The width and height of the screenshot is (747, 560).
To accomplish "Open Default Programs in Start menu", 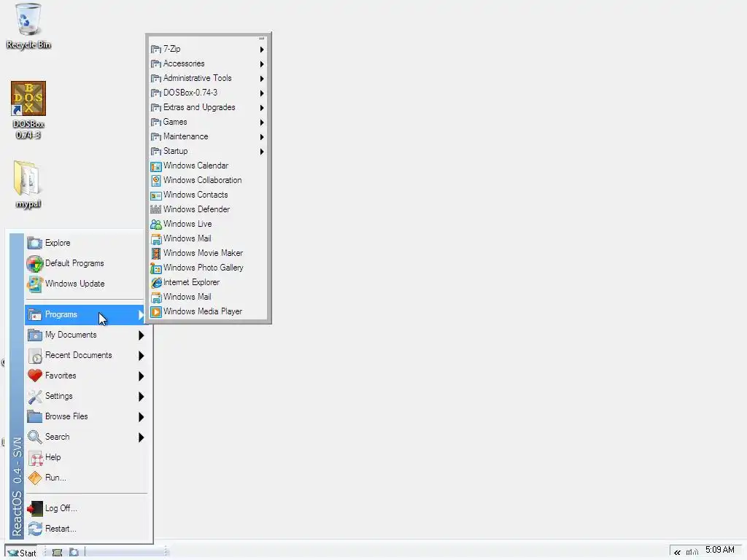I will 85,263.
